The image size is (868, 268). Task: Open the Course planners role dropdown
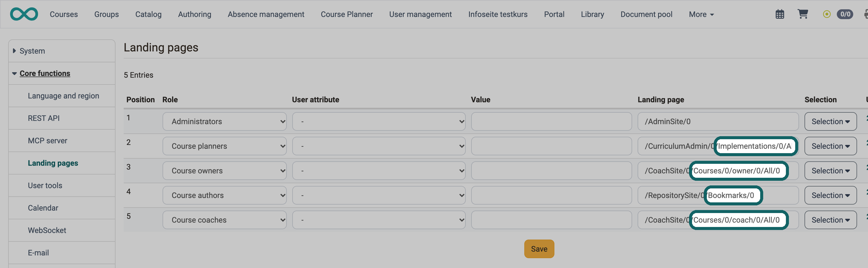tap(224, 146)
